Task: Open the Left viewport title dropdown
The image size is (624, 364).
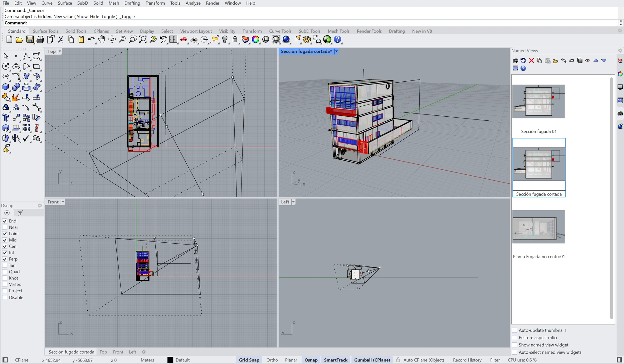Action: pyautogui.click(x=293, y=202)
